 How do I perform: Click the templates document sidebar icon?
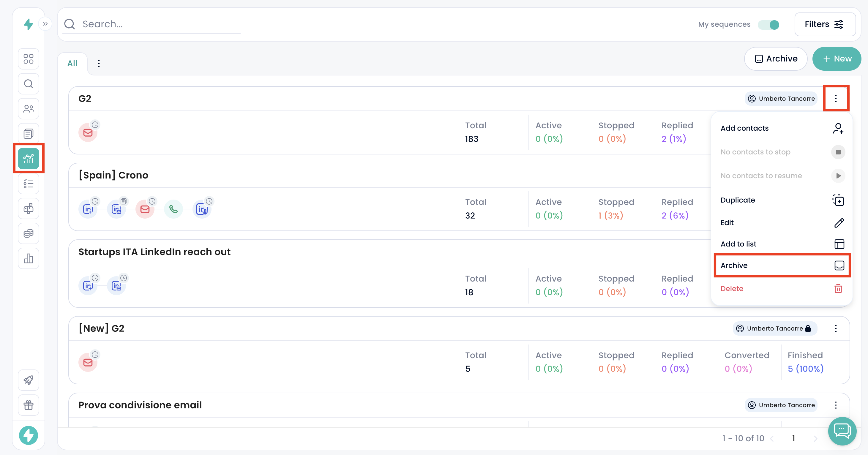pyautogui.click(x=29, y=134)
